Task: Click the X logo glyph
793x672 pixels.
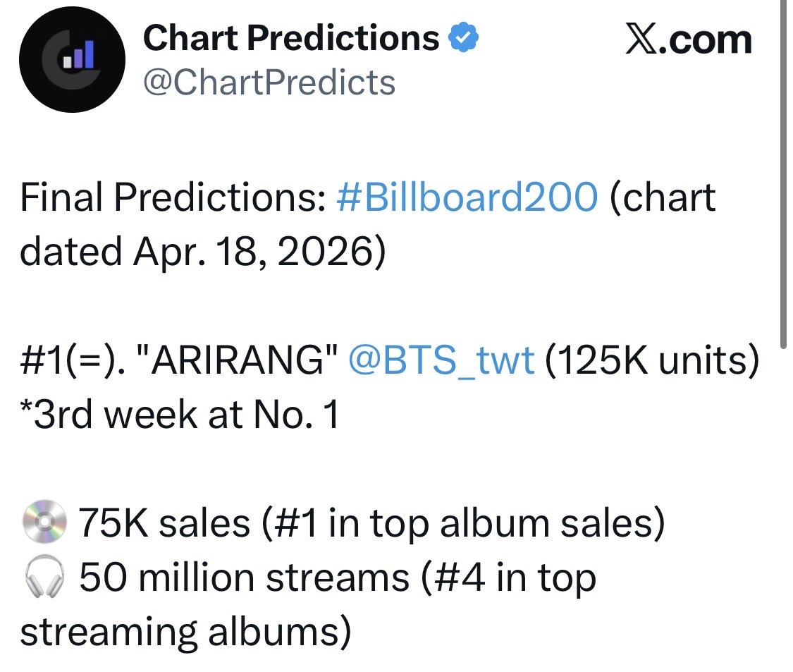Action: (x=641, y=38)
